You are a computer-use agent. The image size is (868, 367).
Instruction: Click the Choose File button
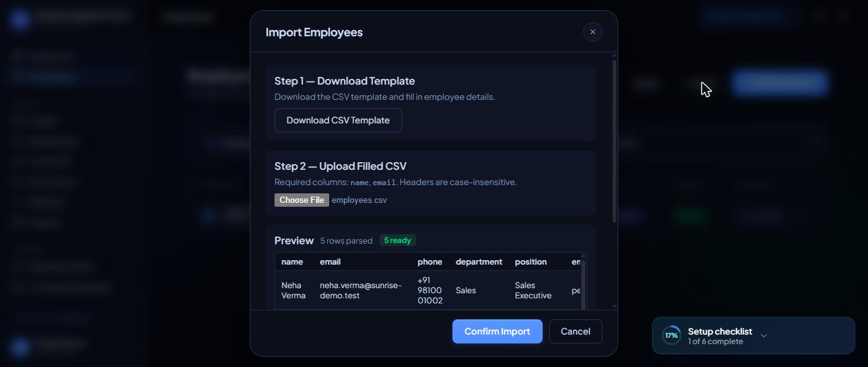(x=302, y=200)
